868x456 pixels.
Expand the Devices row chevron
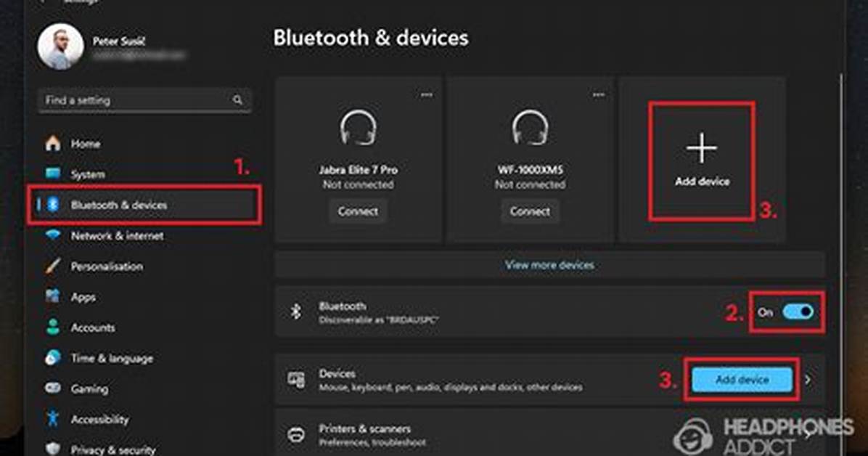[808, 380]
